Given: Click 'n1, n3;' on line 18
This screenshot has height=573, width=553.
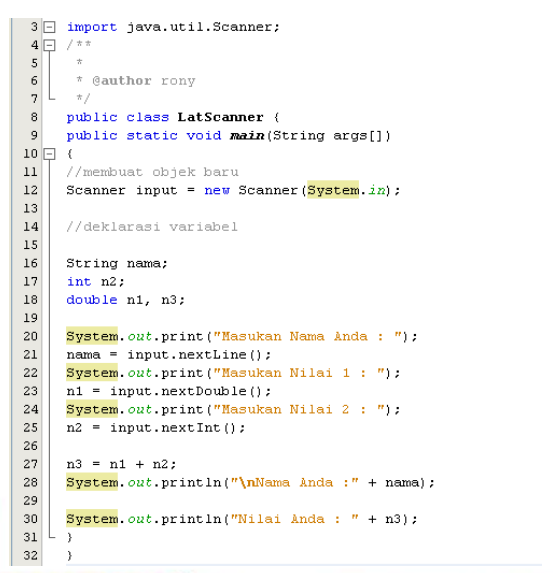Looking at the screenshot, I should [156, 300].
